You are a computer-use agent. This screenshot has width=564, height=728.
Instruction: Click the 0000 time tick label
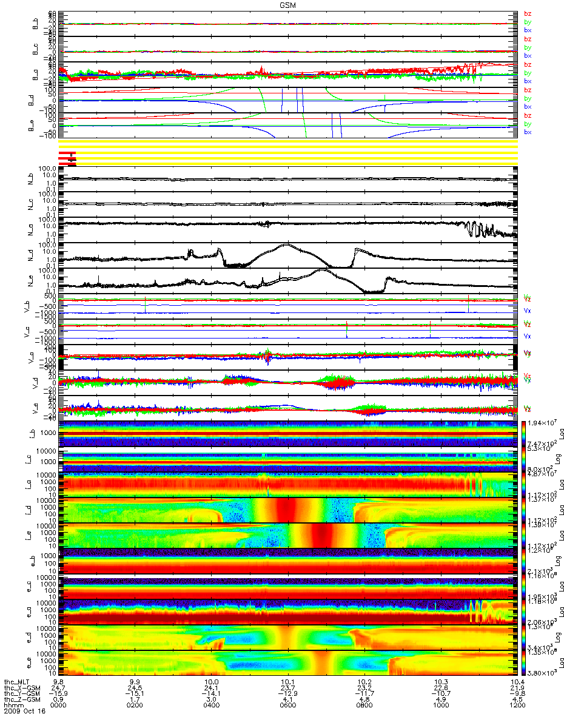[x=59, y=706]
